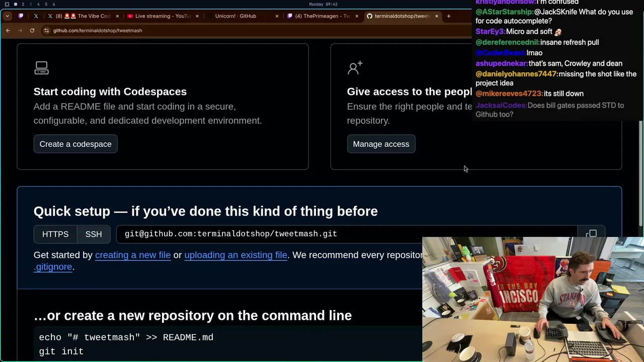Close The Vibe Cod… X tab

pyautogui.click(x=117, y=16)
